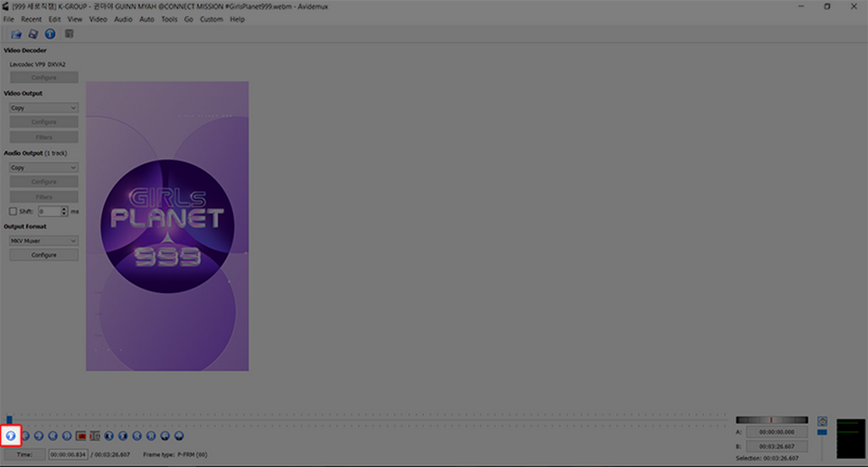The height and width of the screenshot is (467, 868).
Task: Click Configure under Video Decoder
Action: [43, 78]
